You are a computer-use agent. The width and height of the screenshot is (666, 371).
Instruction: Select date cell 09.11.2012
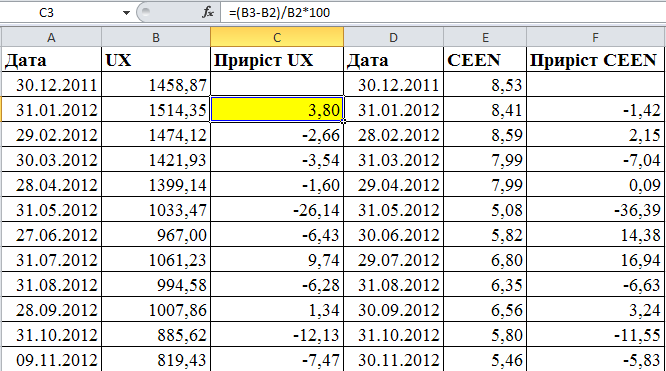pyautogui.click(x=51, y=360)
